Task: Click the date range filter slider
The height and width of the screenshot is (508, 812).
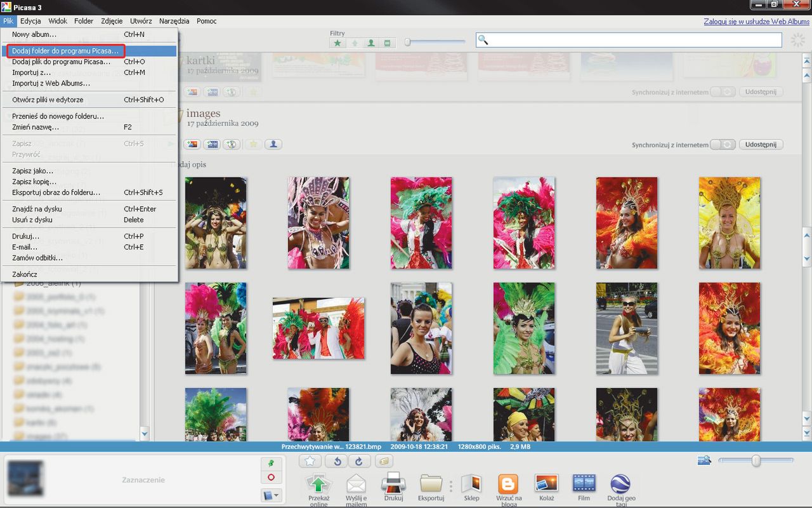Action: [x=435, y=43]
